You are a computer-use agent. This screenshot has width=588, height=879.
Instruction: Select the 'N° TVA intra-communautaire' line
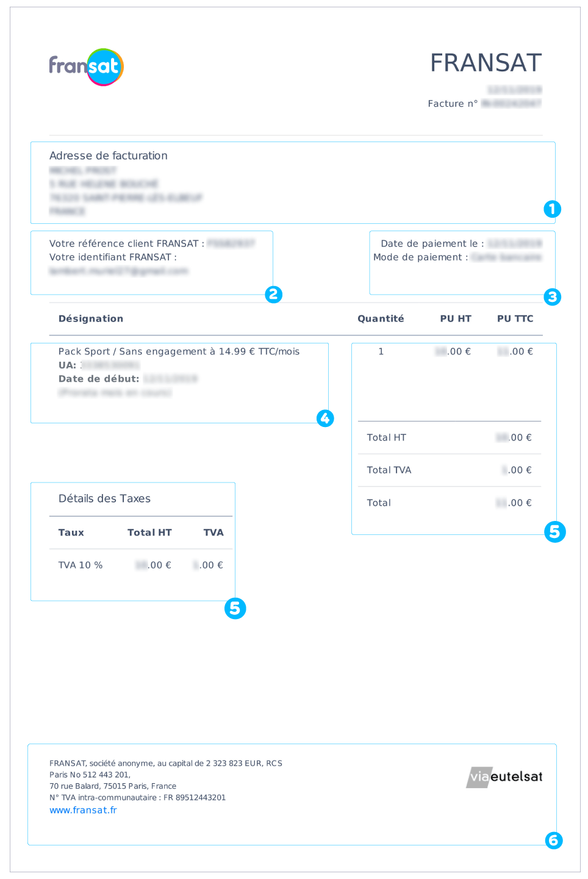click(x=137, y=798)
